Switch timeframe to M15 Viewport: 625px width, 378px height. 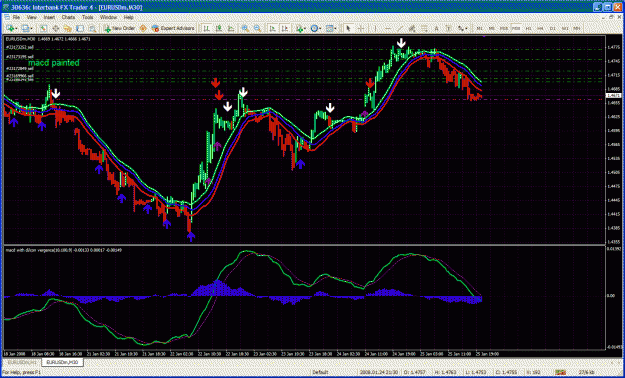click(x=504, y=28)
